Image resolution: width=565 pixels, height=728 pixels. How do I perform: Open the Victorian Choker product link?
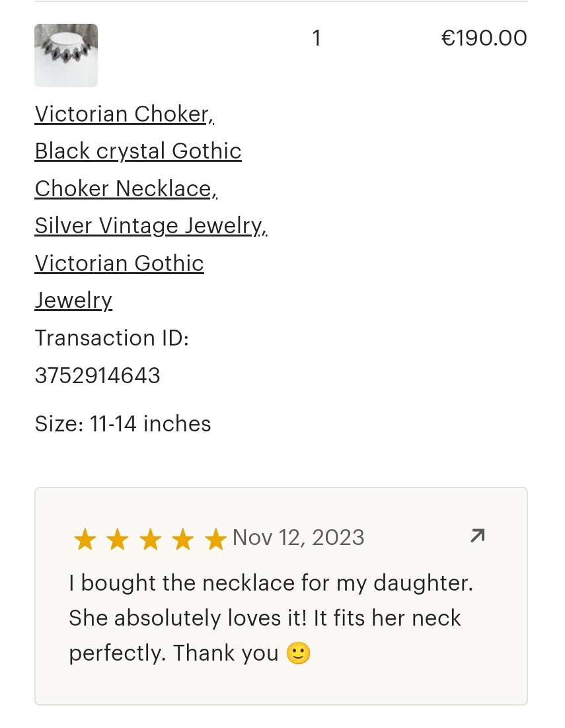[124, 114]
